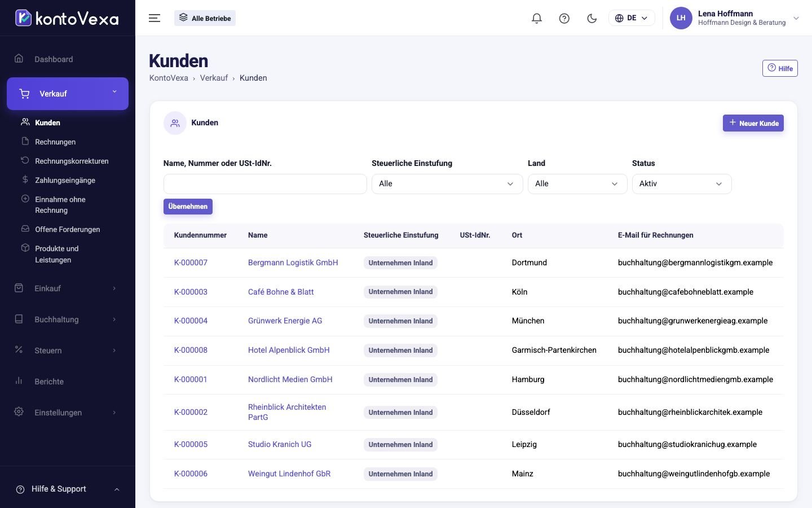Open notifications bell icon

tap(537, 18)
